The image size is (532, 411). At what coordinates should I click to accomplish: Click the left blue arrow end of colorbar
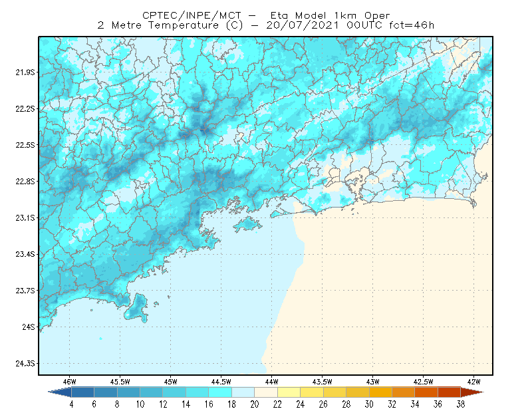point(60,392)
